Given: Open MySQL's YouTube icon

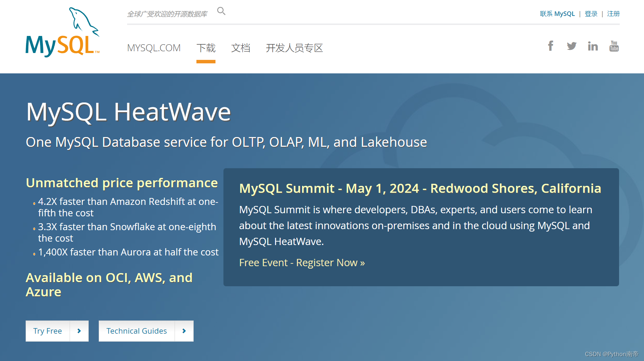Looking at the screenshot, I should point(614,46).
